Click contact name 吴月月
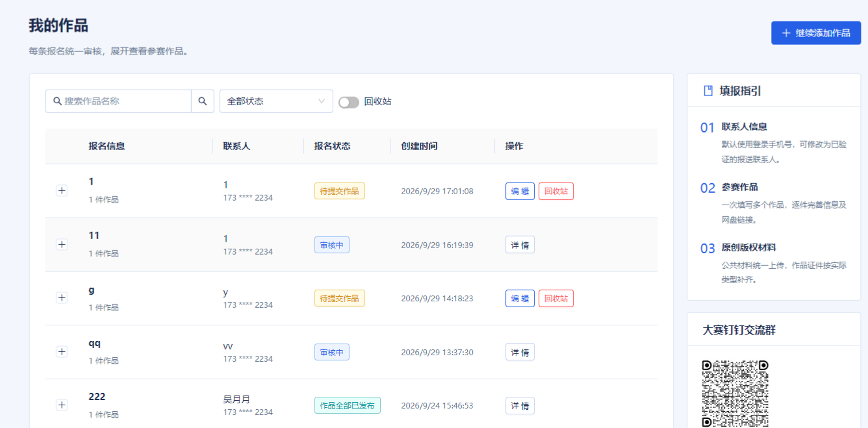This screenshot has width=868, height=428. pyautogui.click(x=236, y=399)
